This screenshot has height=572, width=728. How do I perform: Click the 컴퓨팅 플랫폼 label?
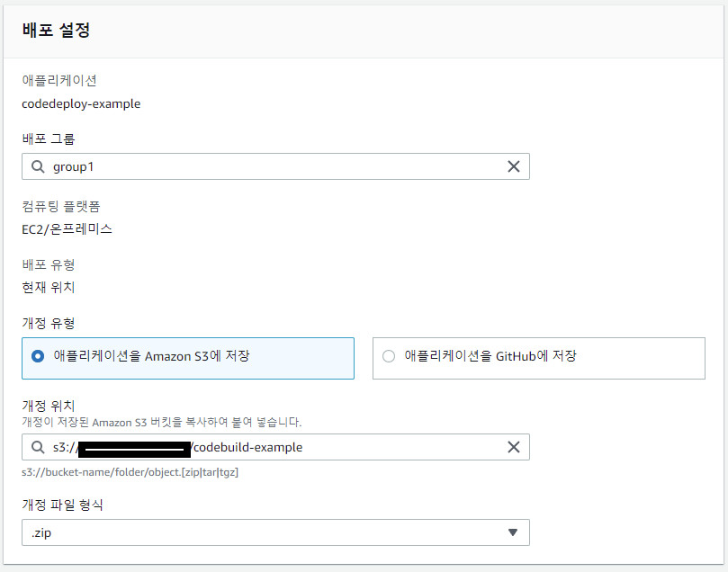(x=61, y=207)
